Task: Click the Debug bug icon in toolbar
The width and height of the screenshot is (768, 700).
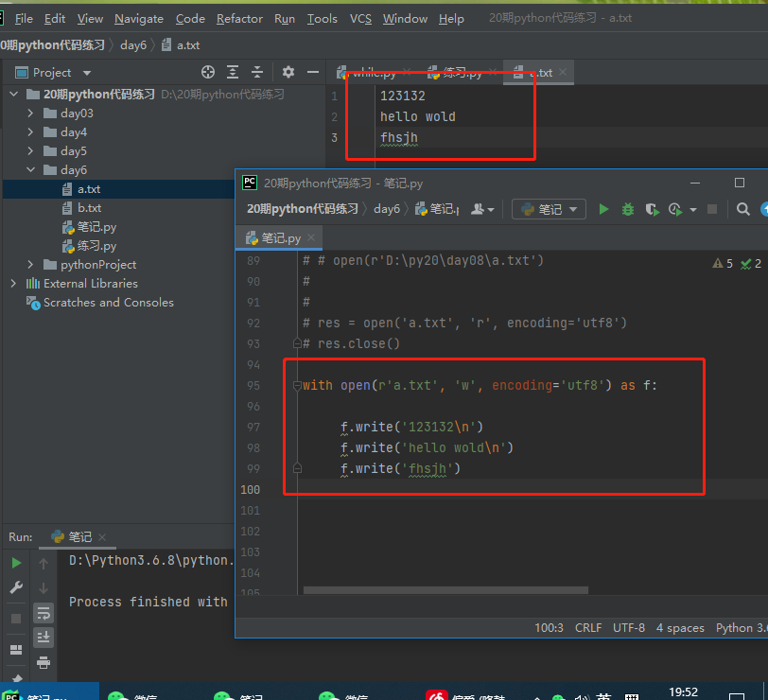Action: click(627, 210)
